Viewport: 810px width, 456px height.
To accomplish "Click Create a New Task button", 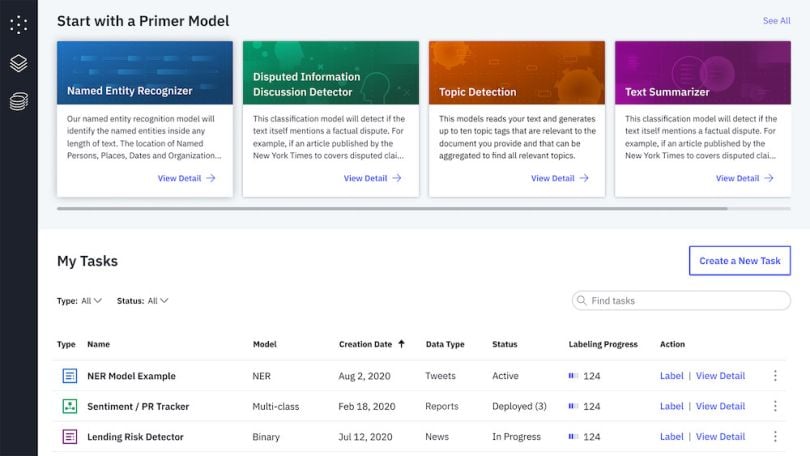I will pyautogui.click(x=740, y=261).
